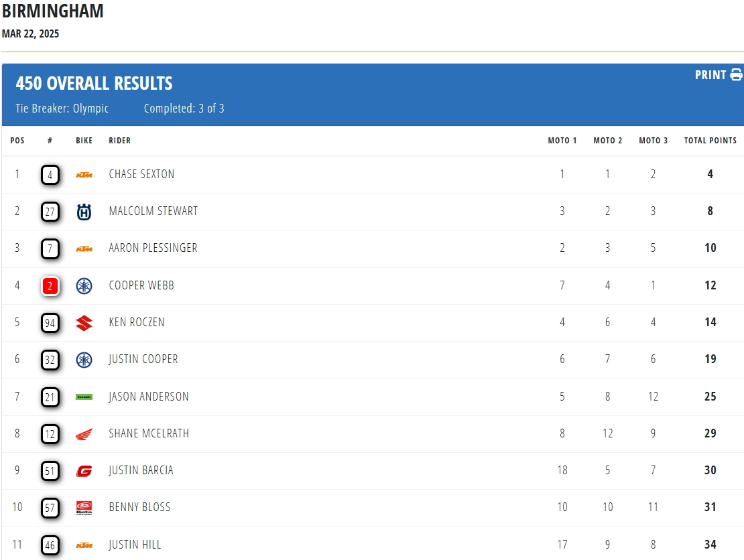The height and width of the screenshot is (560, 744).
Task: Click Beta logo beside Benny Bloss
Action: click(x=84, y=508)
